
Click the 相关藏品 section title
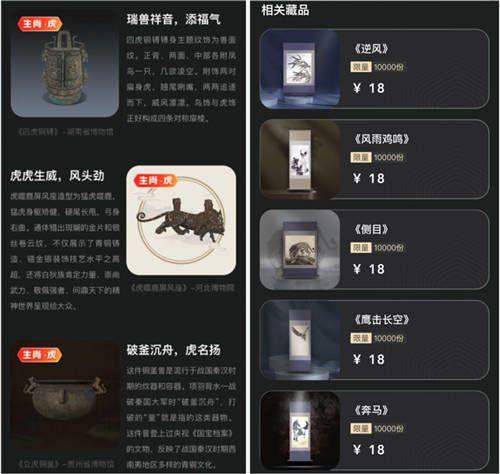click(285, 10)
